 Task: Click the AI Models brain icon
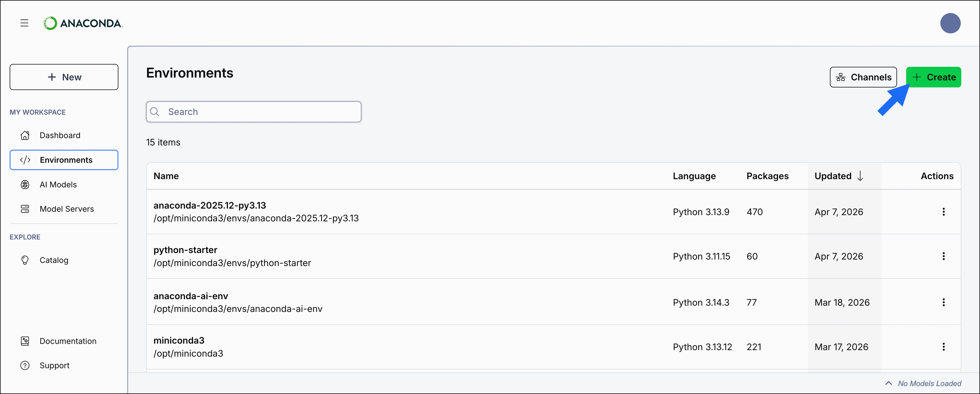pos(25,185)
